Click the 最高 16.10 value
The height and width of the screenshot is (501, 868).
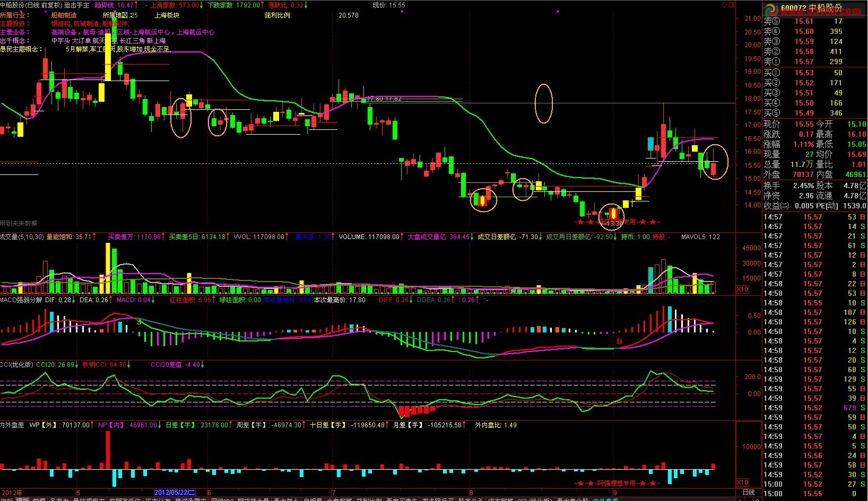856,134
